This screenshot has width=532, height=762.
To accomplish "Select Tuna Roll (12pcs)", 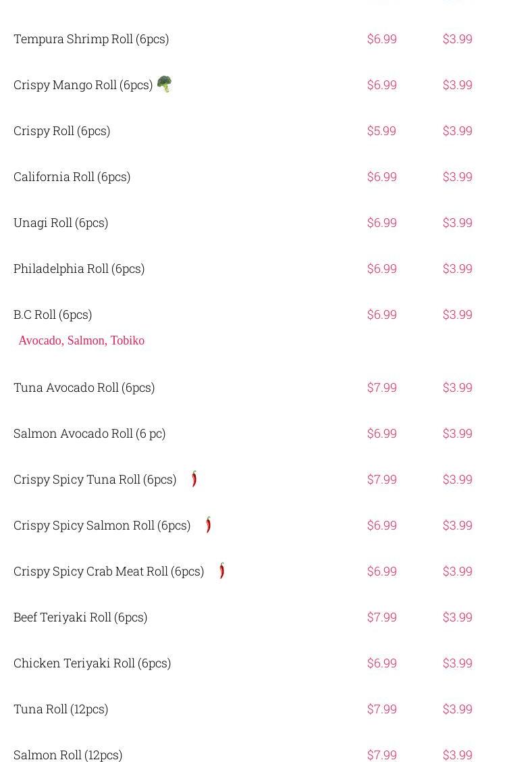I will (61, 709).
